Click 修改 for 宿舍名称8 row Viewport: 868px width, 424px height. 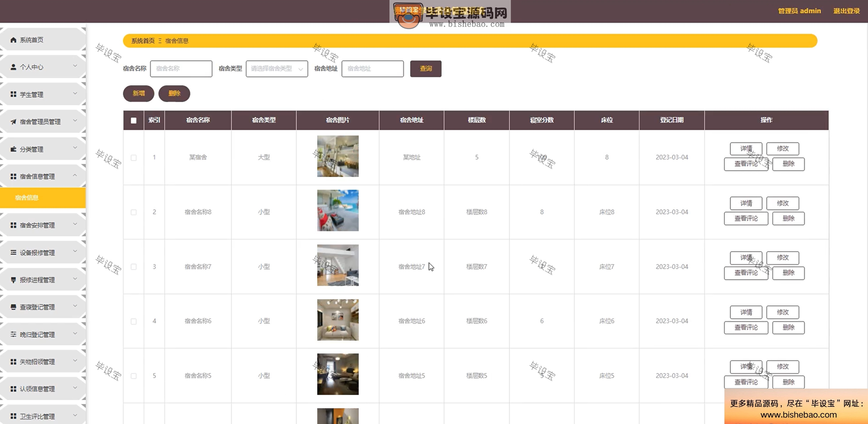click(x=782, y=203)
